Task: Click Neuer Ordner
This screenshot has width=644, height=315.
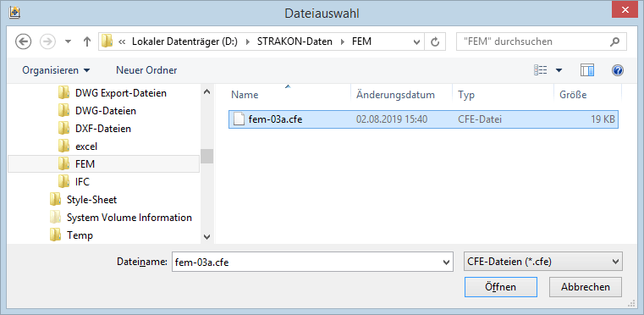Action: pyautogui.click(x=146, y=70)
